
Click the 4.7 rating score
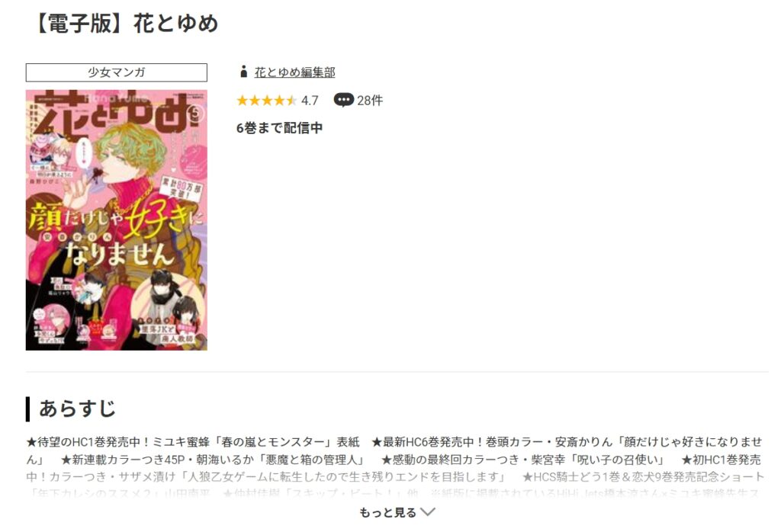tap(310, 101)
